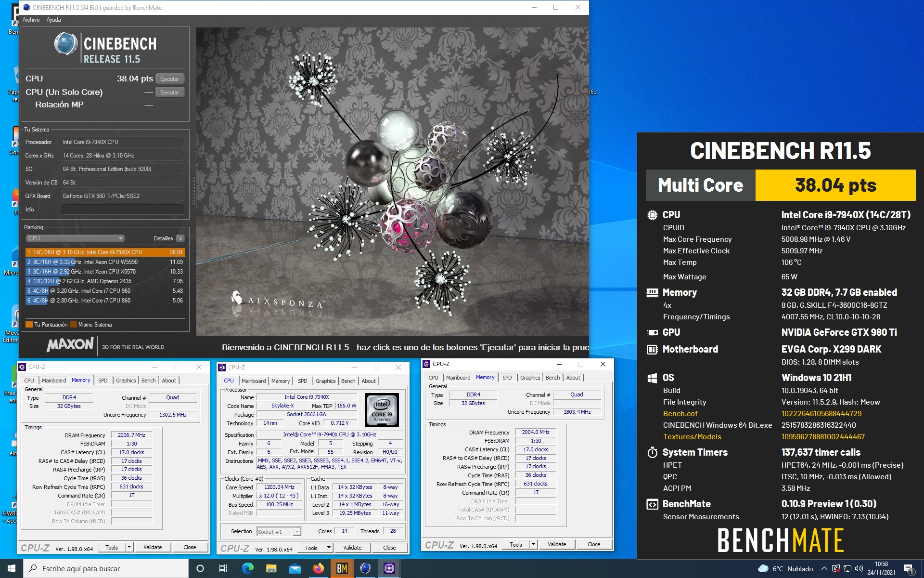This screenshot has height=578, width=924.
Task: Open the notification center icon
Action: click(909, 569)
